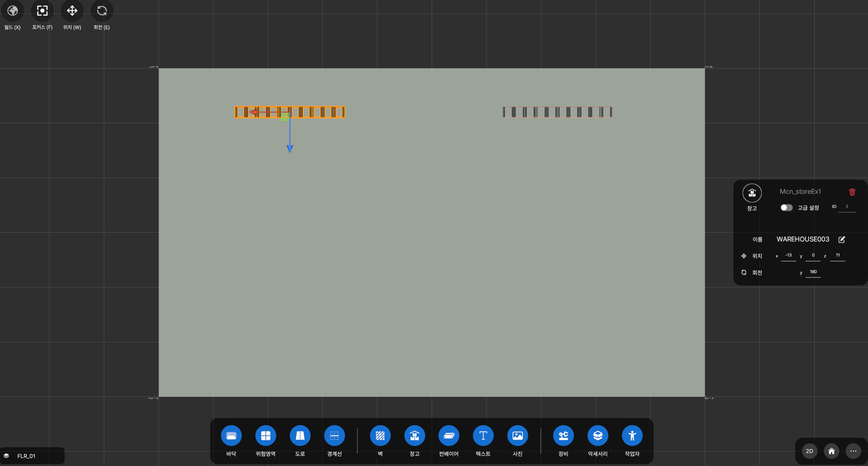Click the unselected warehouse rack on canvas
Viewport: 868px width, 466px height.
coord(557,112)
